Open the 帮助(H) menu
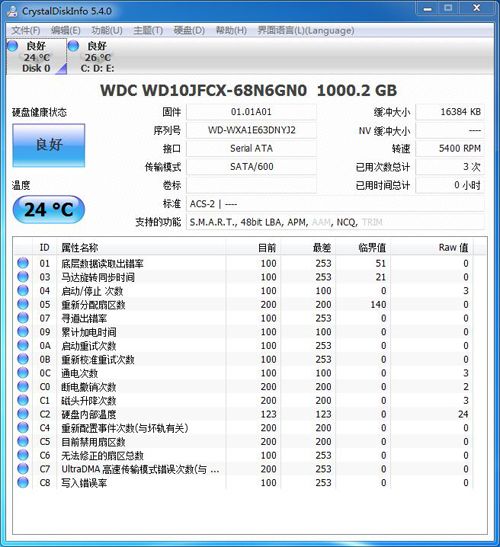The height and width of the screenshot is (547, 500). 231,30
